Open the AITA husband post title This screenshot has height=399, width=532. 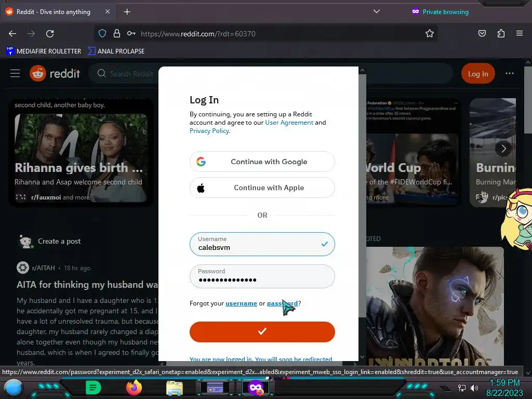tap(87, 284)
